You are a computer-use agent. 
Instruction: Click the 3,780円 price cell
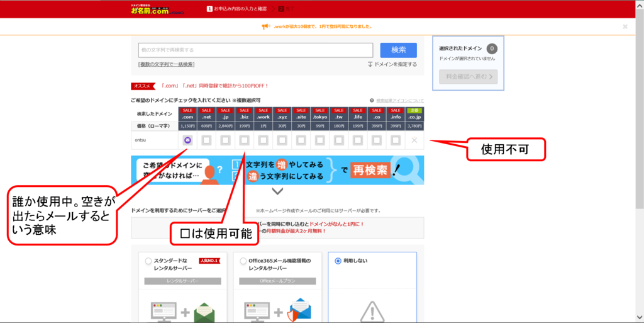tap(414, 126)
